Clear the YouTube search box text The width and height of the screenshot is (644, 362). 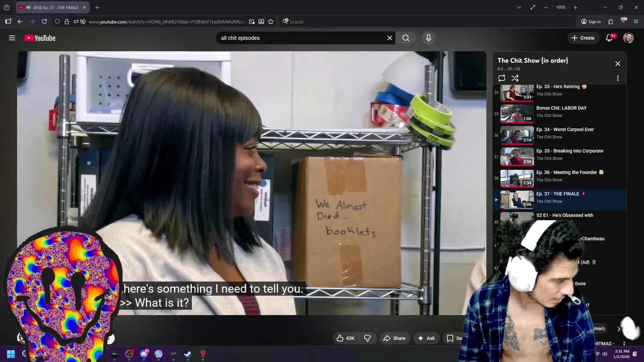click(x=389, y=38)
